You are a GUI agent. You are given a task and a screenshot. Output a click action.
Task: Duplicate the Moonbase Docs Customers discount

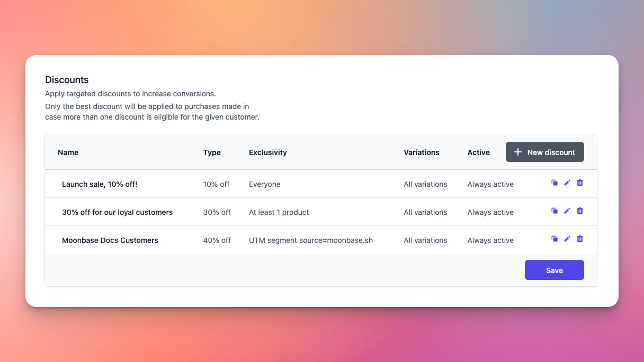coord(554,239)
